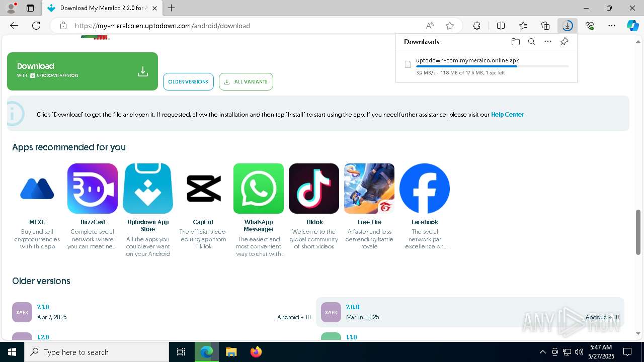Open Uptodown App Store app icon
This screenshot has height=362, width=644.
click(x=148, y=189)
